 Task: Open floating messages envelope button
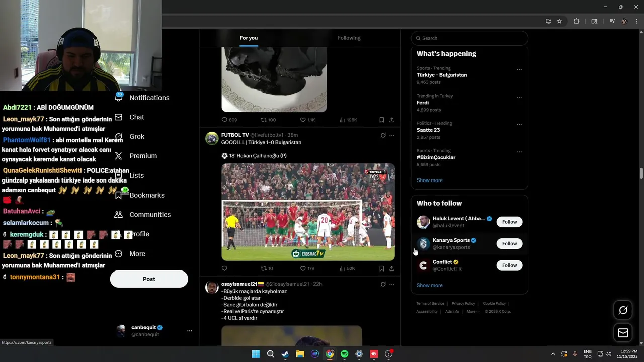(623, 333)
